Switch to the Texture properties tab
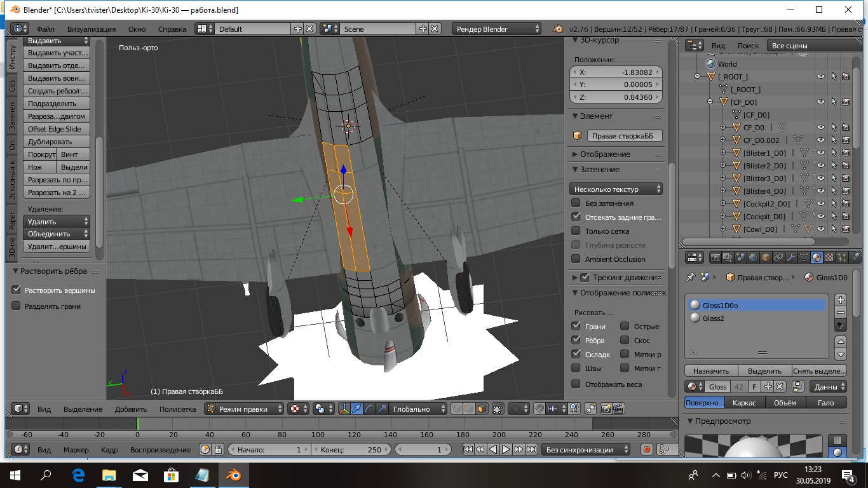The width and height of the screenshot is (868, 488). pyautogui.click(x=829, y=257)
